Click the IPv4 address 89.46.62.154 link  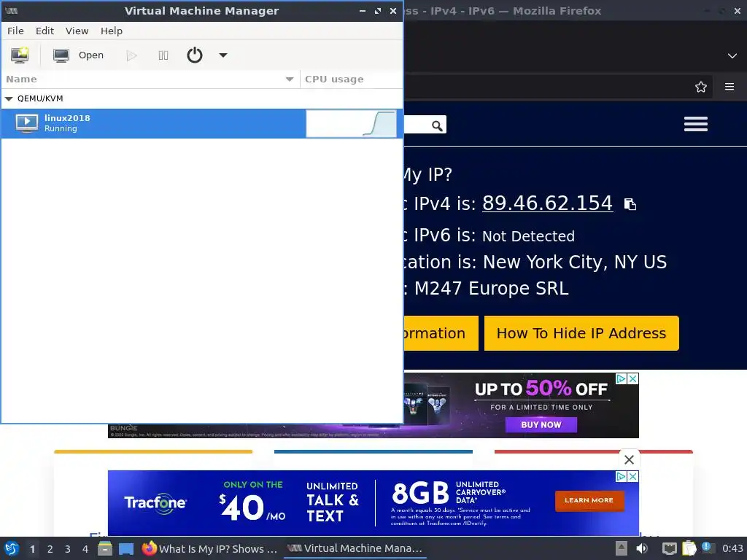547,203
